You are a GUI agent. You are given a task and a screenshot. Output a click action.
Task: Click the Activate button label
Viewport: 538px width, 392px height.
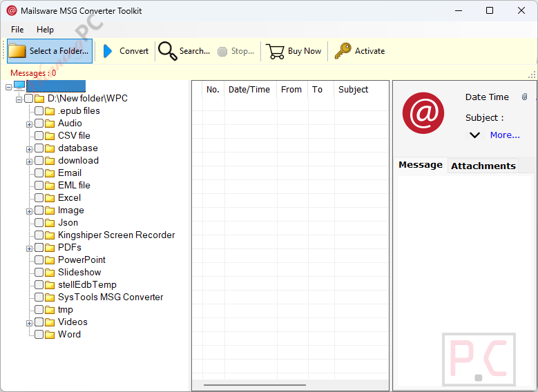(x=370, y=51)
